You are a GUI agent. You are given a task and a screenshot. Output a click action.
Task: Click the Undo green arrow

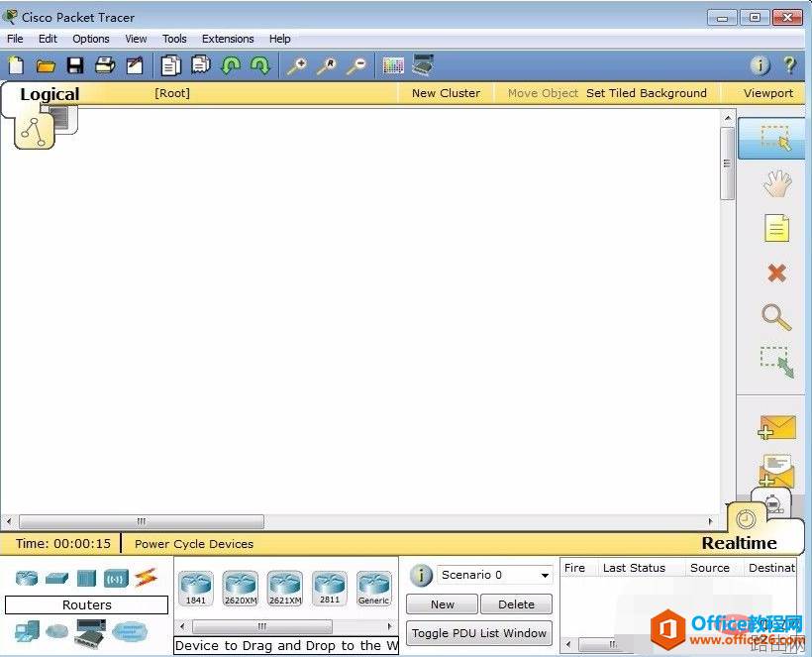(231, 65)
